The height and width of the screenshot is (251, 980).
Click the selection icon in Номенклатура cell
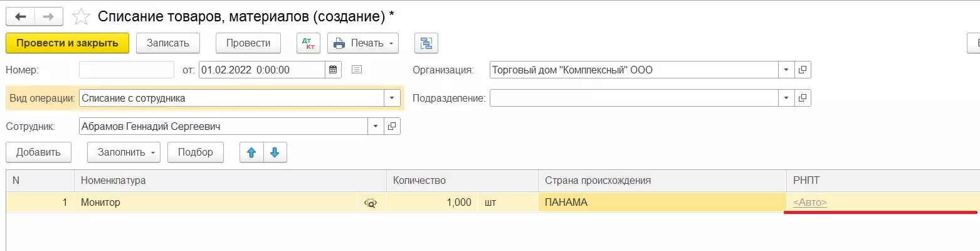coord(371,203)
